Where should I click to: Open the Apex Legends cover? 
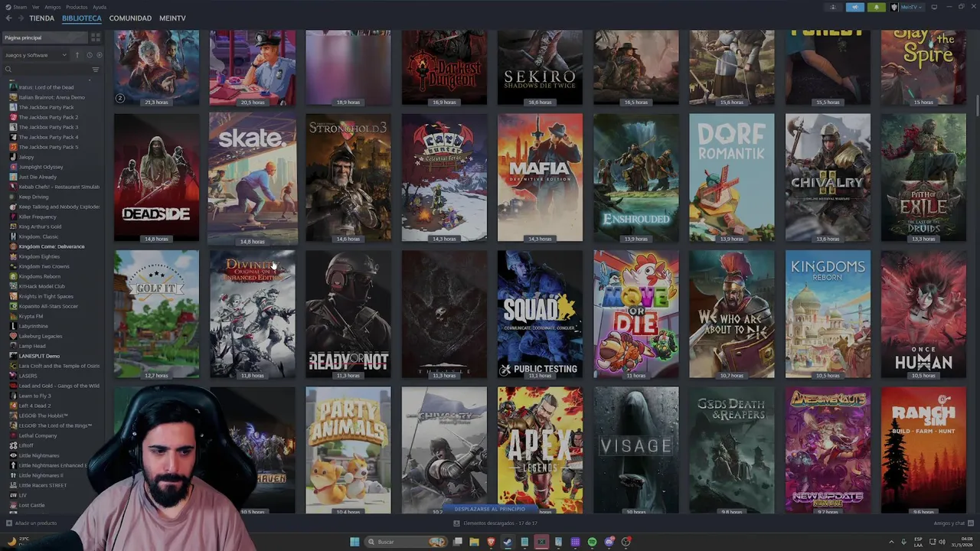pos(540,450)
